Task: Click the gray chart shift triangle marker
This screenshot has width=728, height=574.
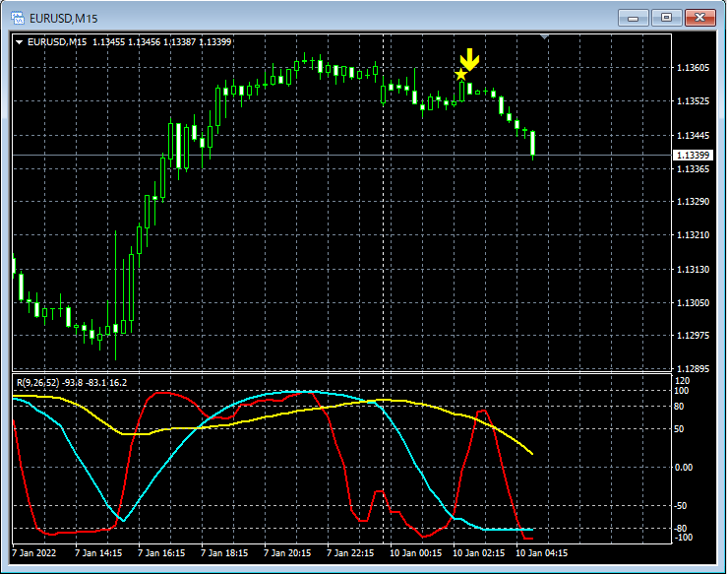Action: pos(544,37)
